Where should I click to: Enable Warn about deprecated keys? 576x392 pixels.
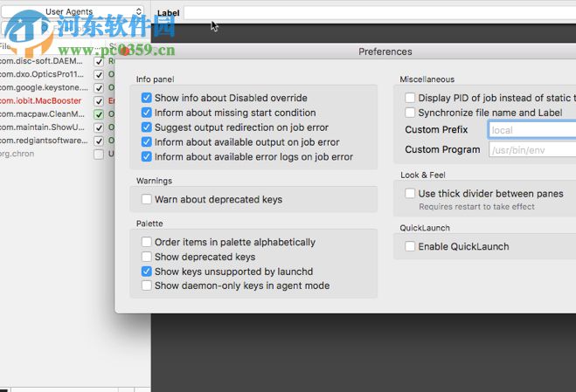146,199
